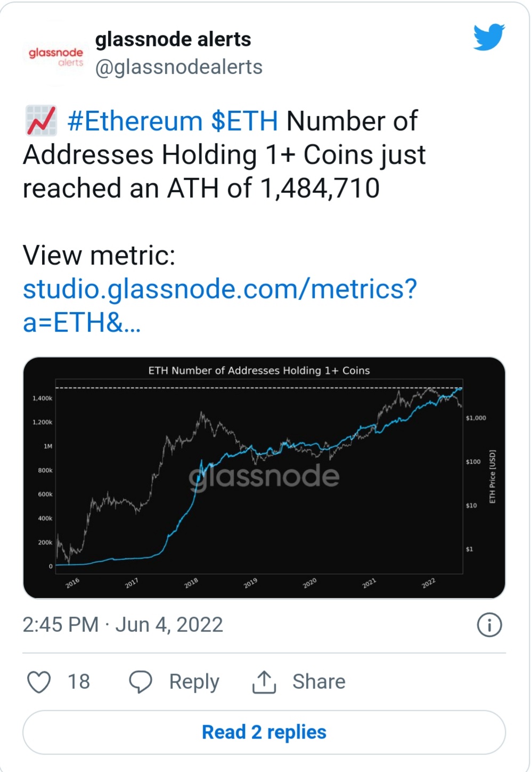Open the tweet info circle icon
532x772 pixels.
[489, 625]
